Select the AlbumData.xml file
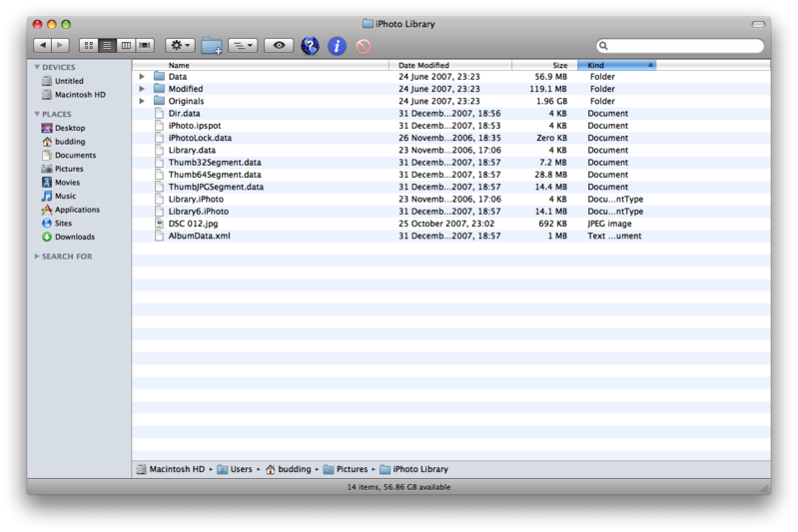Screen dimensions: 798x532 450,236
